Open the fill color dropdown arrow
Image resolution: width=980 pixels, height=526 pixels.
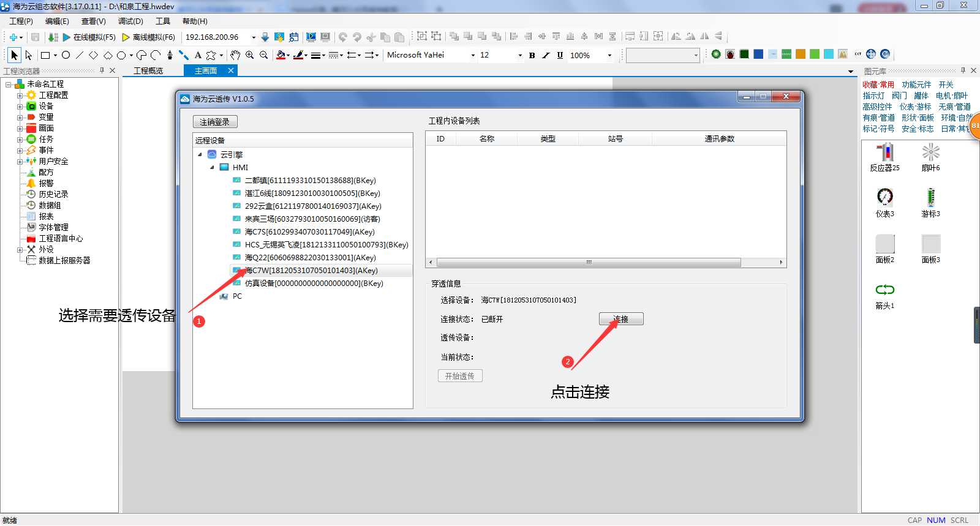288,55
